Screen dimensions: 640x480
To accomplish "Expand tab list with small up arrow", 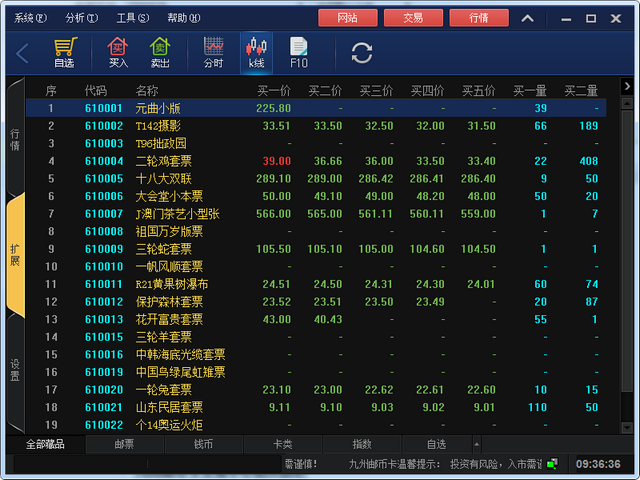I will [x=476, y=444].
